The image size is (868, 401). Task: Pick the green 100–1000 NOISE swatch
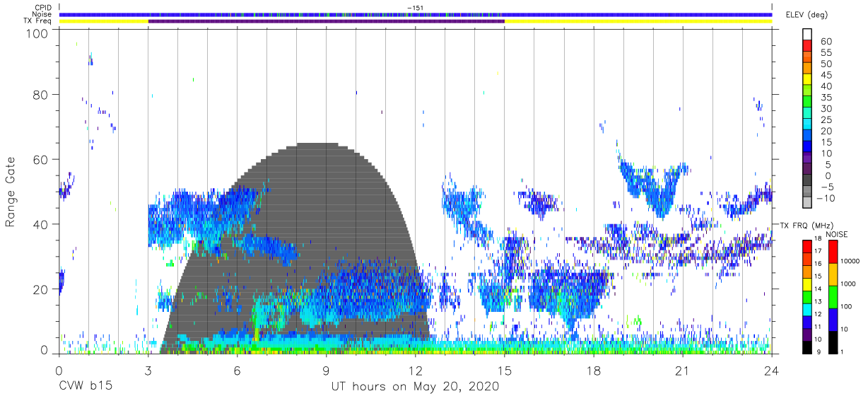click(x=832, y=297)
